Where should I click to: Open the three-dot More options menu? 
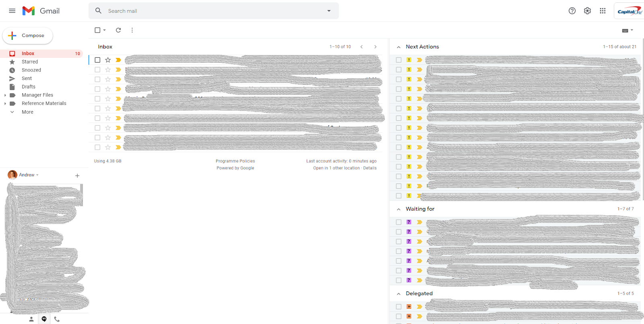point(132,30)
